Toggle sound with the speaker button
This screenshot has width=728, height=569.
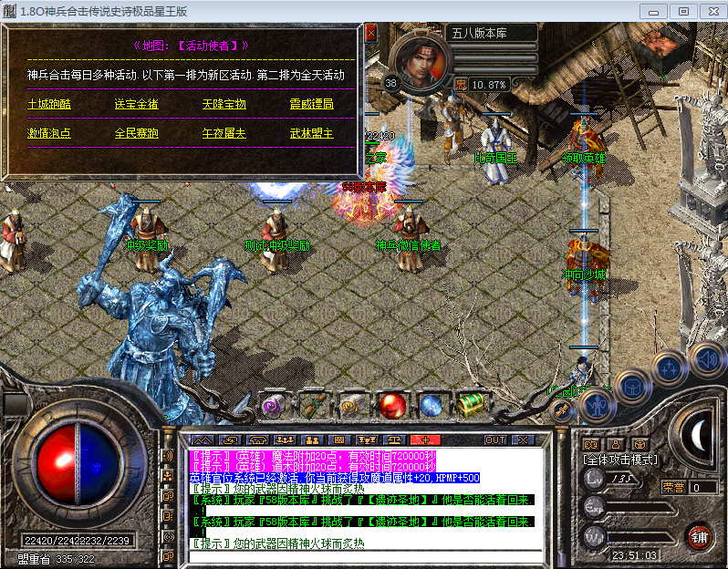[708, 359]
